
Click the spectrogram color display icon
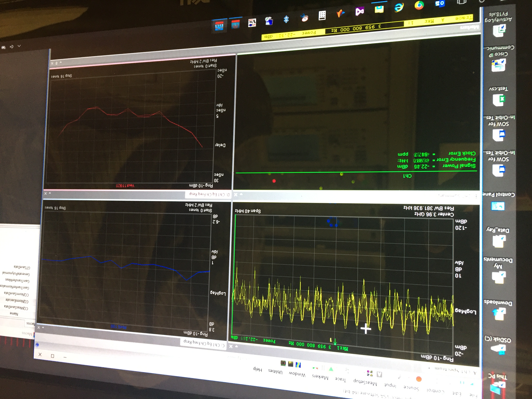(298, 365)
